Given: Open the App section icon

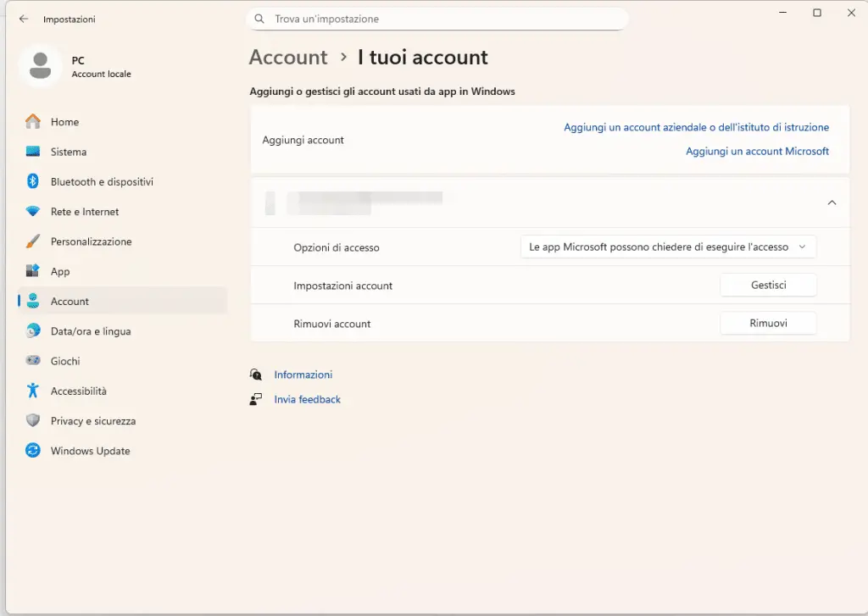Looking at the screenshot, I should coord(33,271).
